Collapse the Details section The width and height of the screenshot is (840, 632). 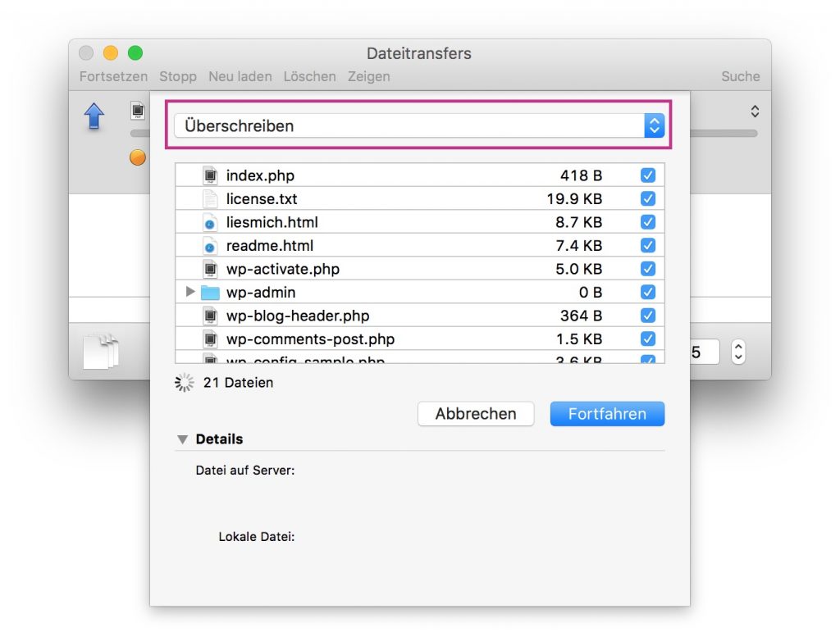[x=182, y=439]
